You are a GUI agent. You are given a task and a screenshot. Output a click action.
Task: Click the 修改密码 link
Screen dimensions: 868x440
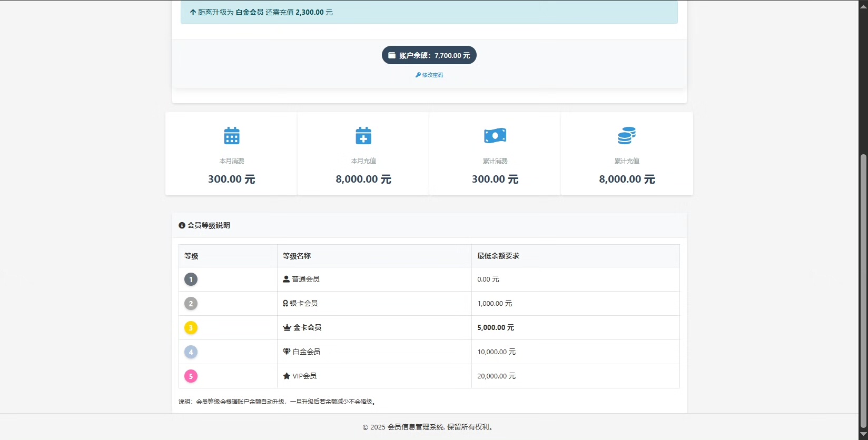[x=429, y=75]
